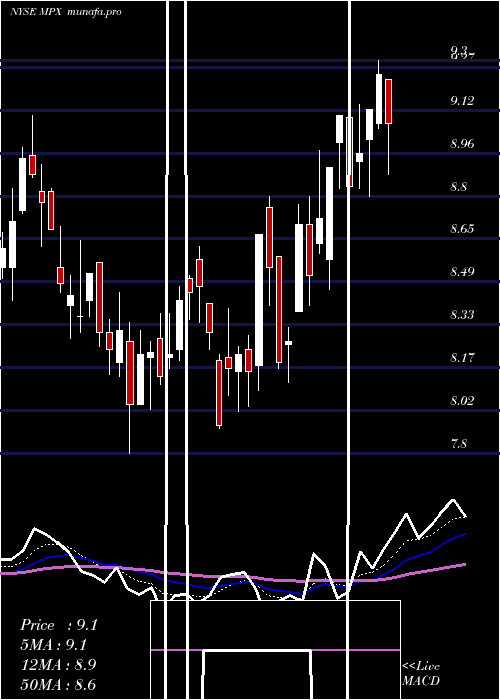Click the <<Live MACD label
The height and width of the screenshot is (700, 500).
421,673
